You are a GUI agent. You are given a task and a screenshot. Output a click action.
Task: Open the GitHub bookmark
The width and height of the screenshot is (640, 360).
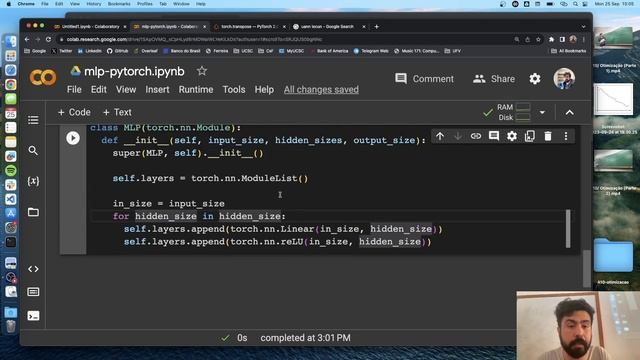pos(118,51)
